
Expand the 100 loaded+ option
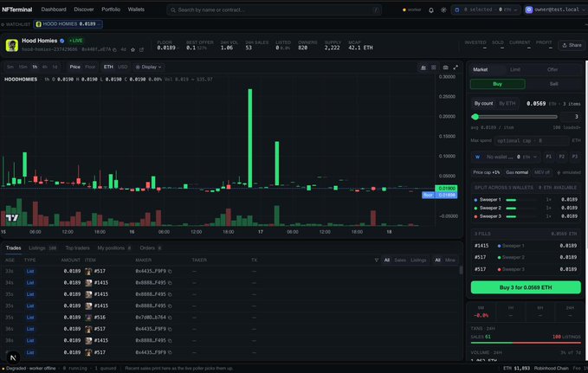[x=566, y=127]
